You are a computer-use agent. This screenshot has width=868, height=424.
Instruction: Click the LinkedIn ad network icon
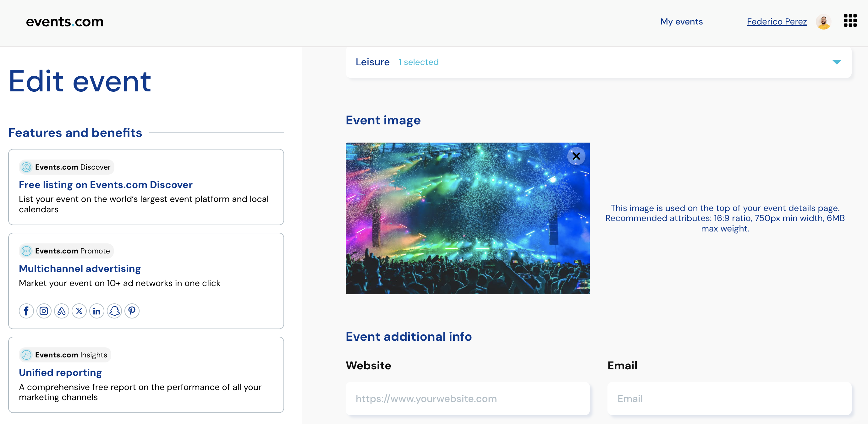(97, 311)
